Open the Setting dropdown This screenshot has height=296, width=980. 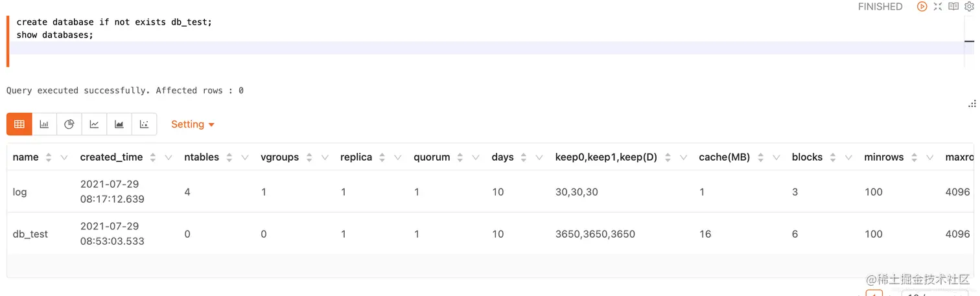pyautogui.click(x=192, y=124)
